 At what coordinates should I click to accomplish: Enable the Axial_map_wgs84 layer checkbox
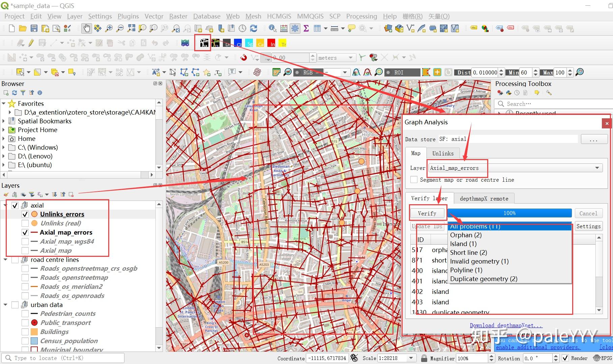coord(25,242)
